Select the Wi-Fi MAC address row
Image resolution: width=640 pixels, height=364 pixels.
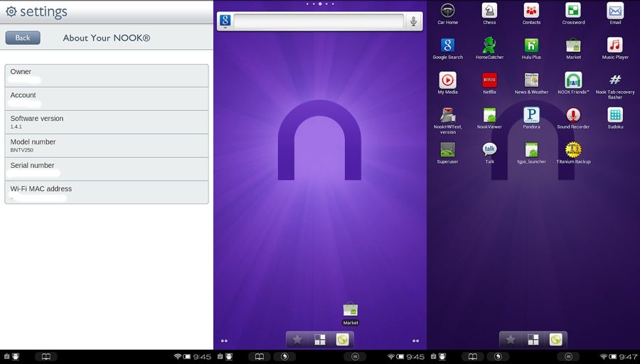(107, 192)
